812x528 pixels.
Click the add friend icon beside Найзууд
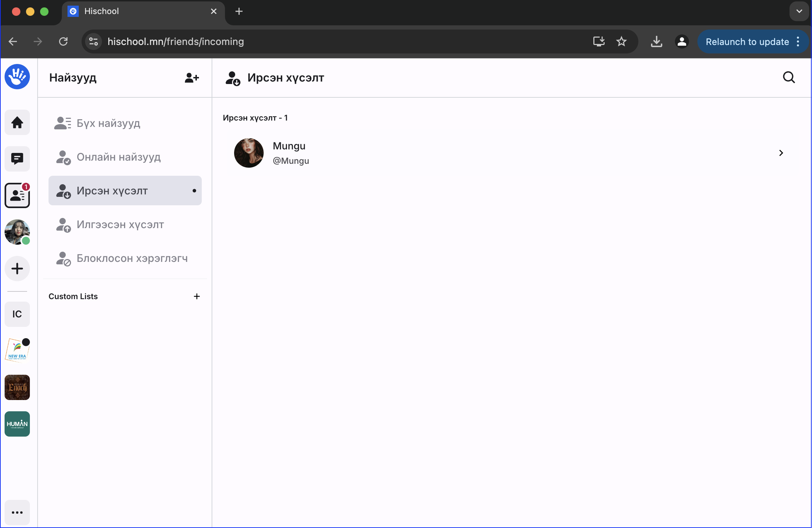tap(192, 78)
